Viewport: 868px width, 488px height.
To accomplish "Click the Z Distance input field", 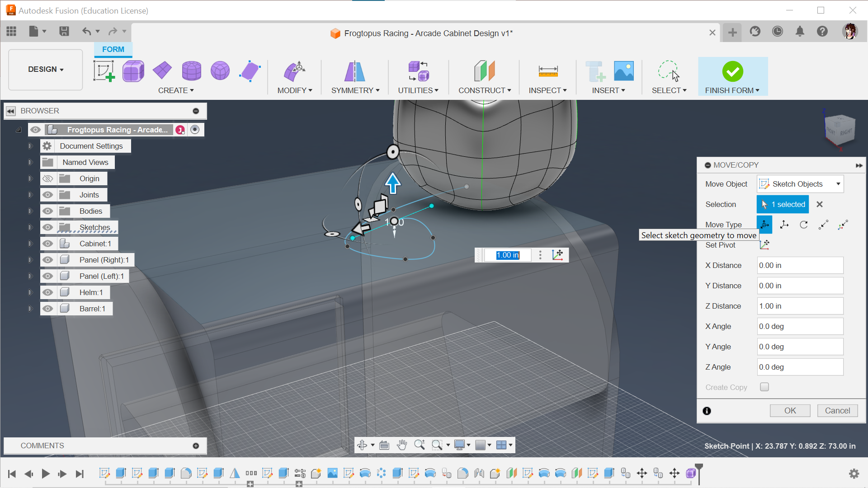I will 799,305.
